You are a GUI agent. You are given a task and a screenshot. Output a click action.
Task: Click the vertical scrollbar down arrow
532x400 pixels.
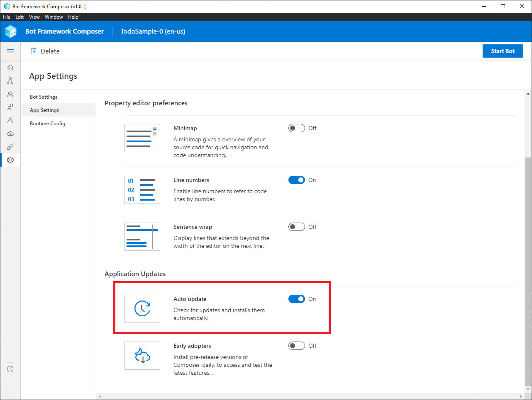(528, 389)
